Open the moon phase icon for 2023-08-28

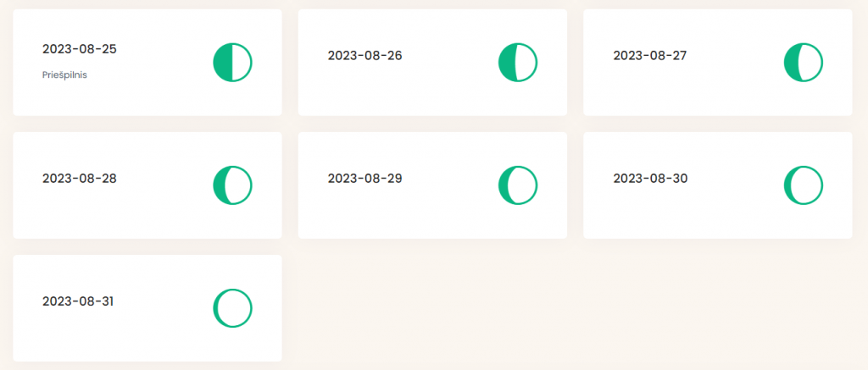pyautogui.click(x=232, y=185)
